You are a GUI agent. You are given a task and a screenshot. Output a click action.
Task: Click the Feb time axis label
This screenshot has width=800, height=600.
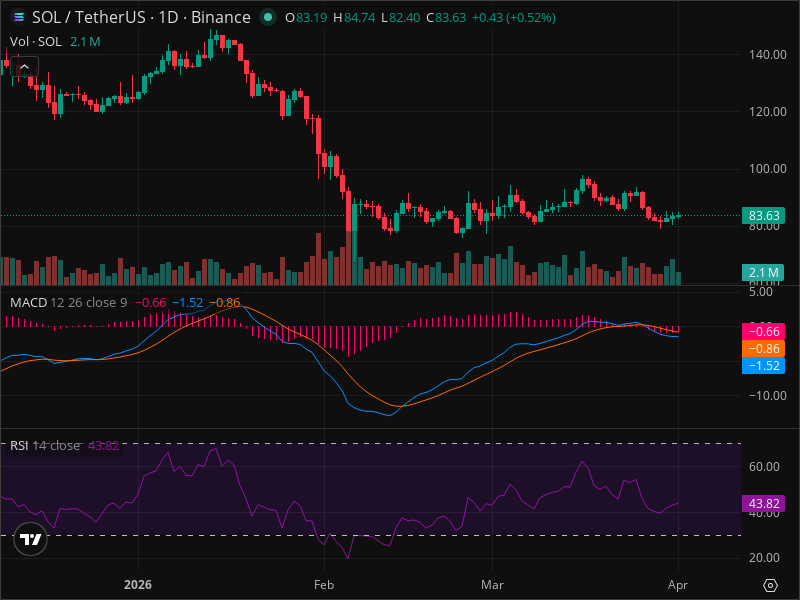click(x=324, y=585)
